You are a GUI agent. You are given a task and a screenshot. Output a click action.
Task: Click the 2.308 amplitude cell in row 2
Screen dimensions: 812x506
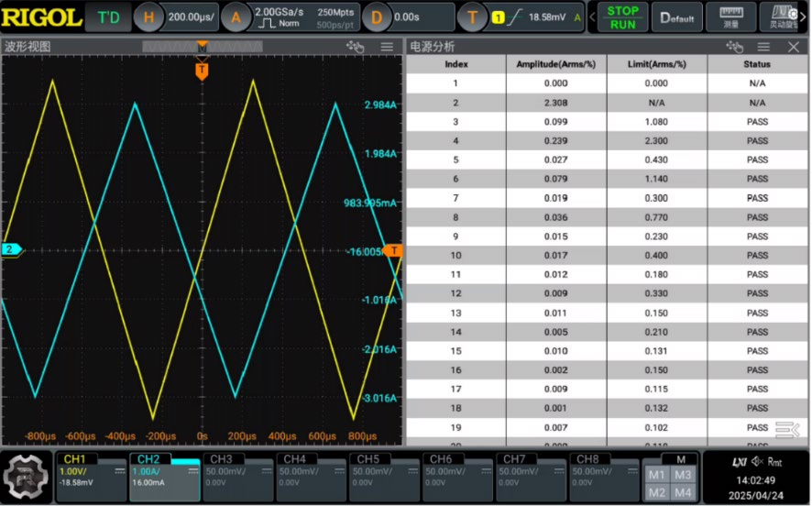(x=556, y=103)
